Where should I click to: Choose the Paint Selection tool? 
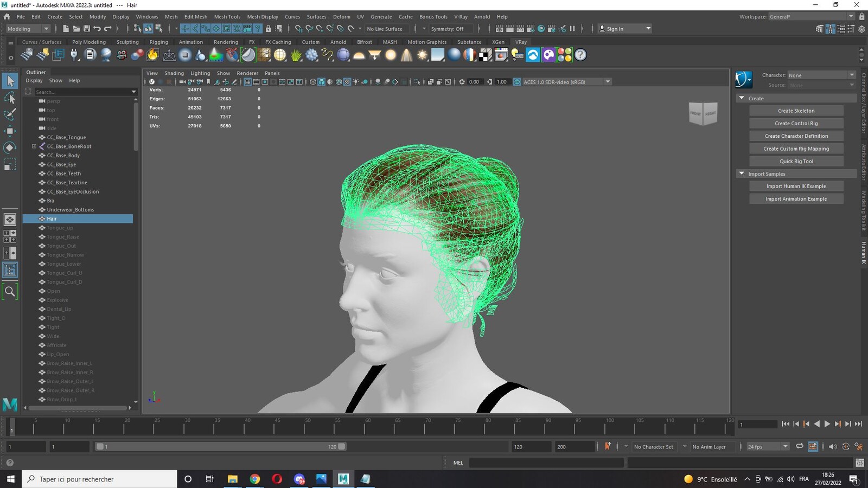tap(10, 114)
